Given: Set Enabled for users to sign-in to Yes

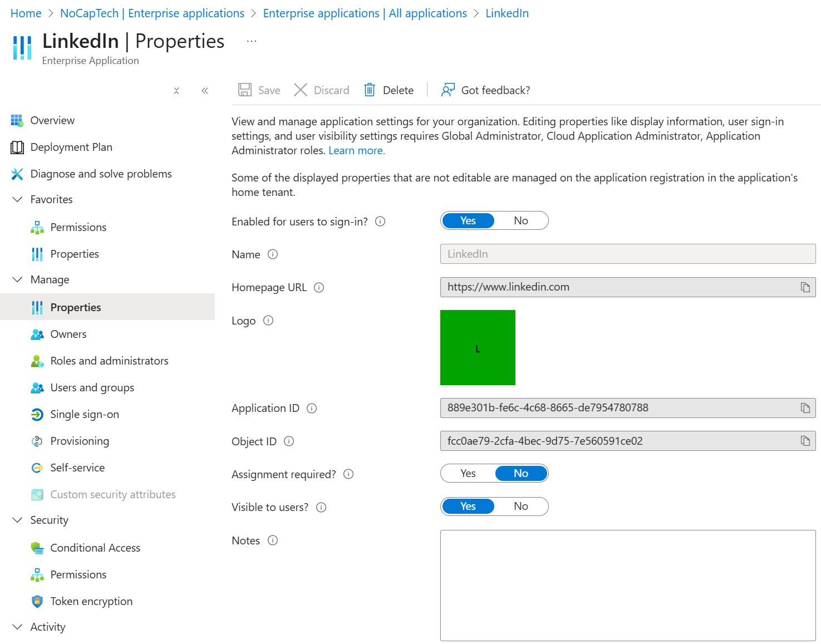Looking at the screenshot, I should (x=468, y=221).
